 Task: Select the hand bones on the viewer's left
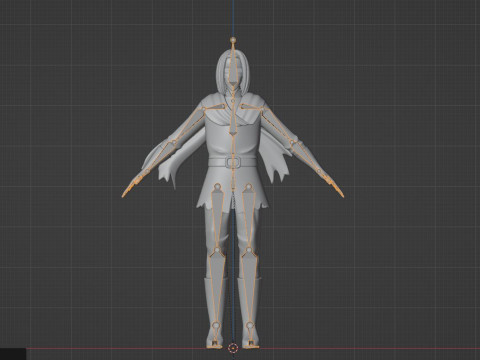(x=133, y=186)
